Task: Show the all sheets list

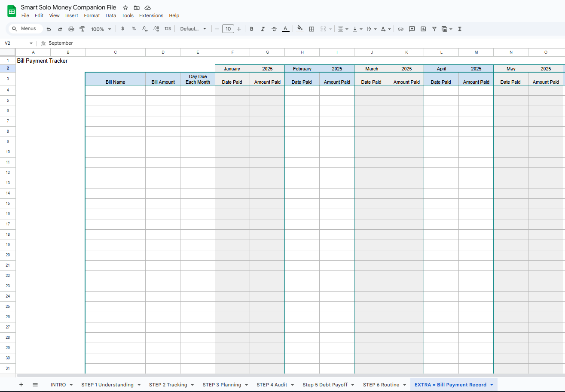Action: [x=35, y=385]
